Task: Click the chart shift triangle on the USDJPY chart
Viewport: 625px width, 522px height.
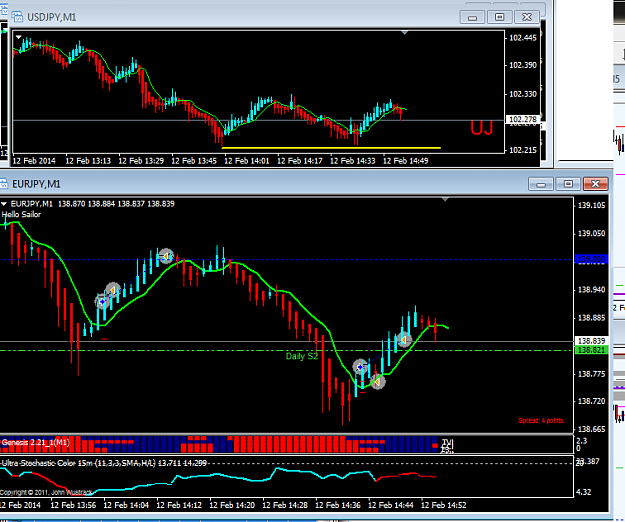Action: click(405, 33)
